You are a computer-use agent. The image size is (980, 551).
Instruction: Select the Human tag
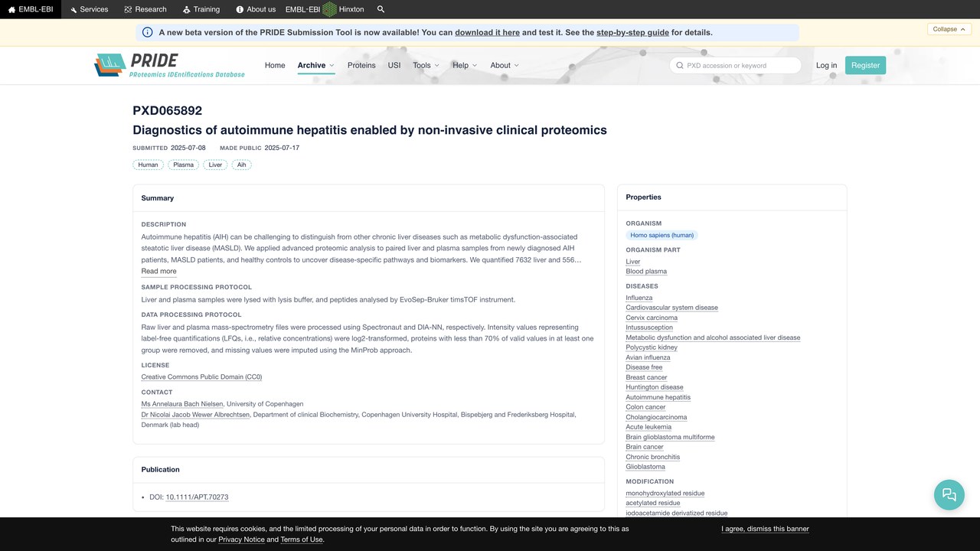[149, 165]
